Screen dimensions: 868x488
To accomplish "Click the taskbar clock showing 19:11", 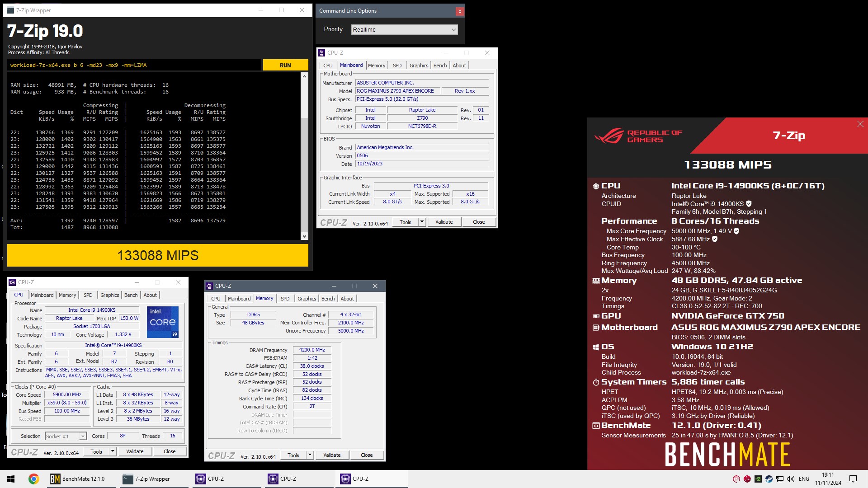I will 828,479.
